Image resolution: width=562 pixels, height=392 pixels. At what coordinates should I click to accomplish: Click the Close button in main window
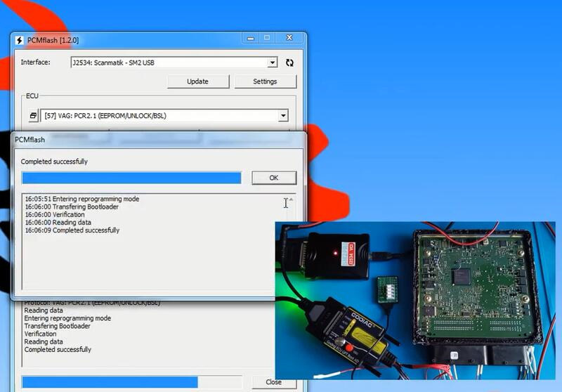pos(273,382)
